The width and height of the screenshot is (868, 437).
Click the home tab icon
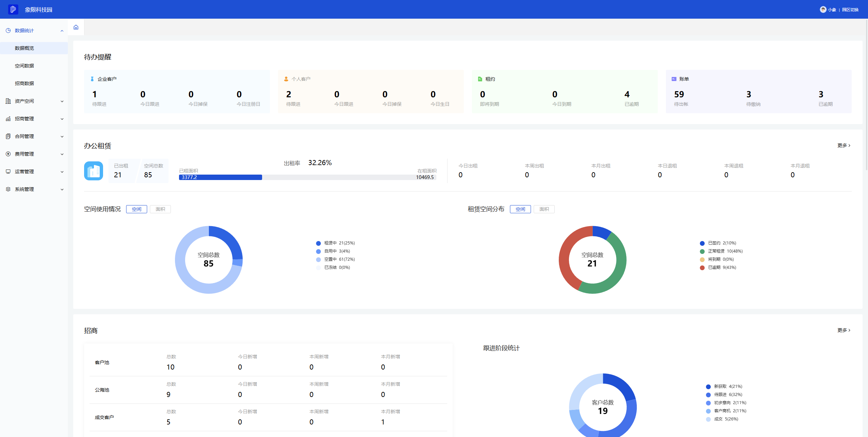76,27
